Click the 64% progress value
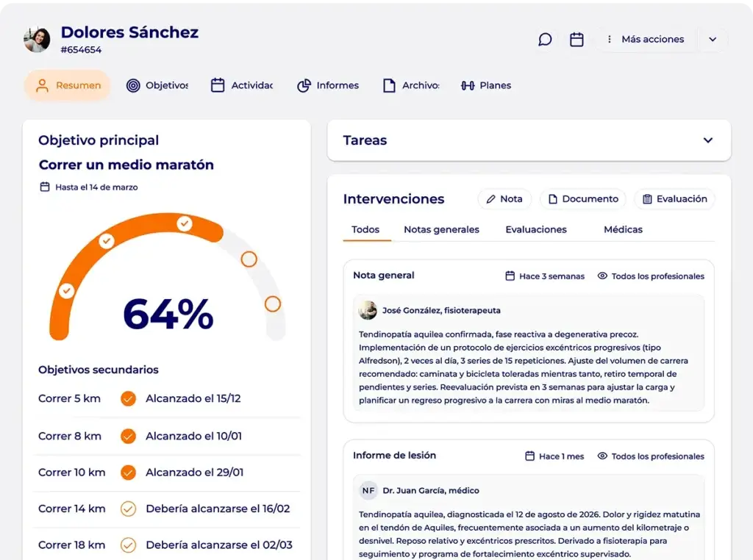The height and width of the screenshot is (560, 753). coord(168,315)
